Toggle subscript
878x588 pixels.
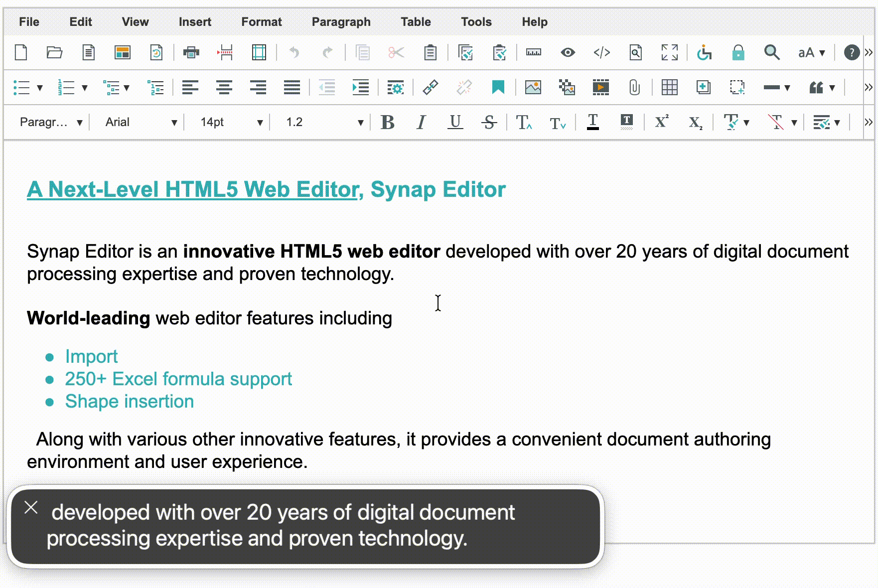695,122
